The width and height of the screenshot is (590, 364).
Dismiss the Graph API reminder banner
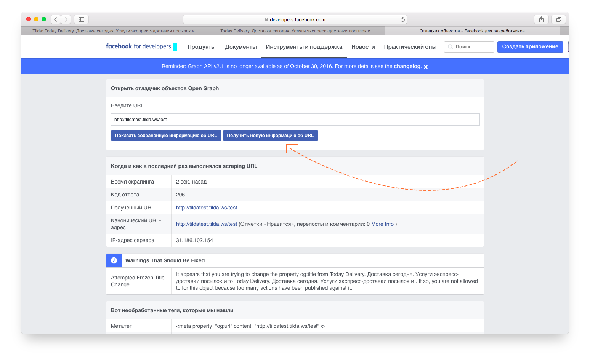click(x=426, y=67)
